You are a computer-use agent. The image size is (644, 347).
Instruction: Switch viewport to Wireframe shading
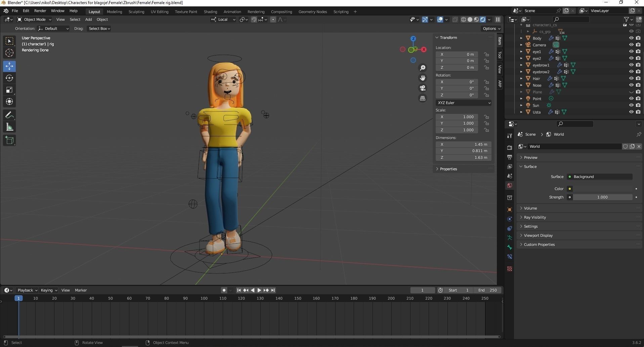pyautogui.click(x=464, y=19)
